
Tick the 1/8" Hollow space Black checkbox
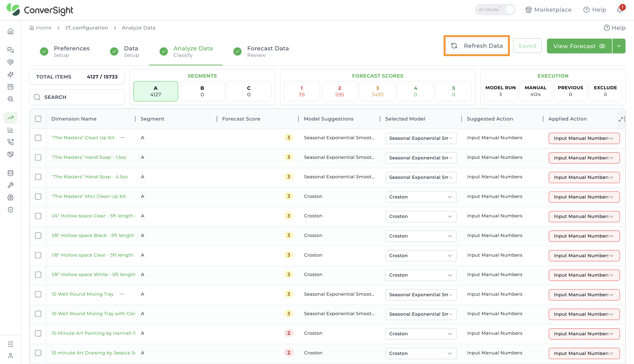[38, 236]
